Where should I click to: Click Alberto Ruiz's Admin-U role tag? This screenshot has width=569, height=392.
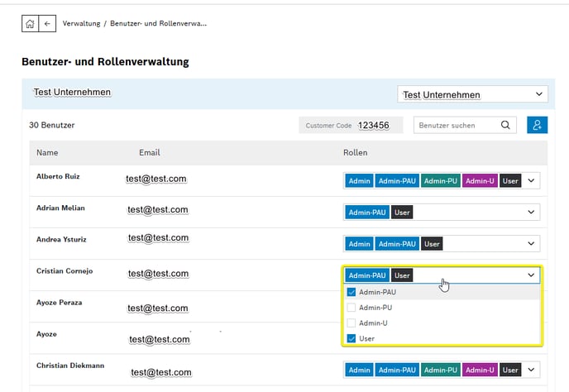(480, 181)
